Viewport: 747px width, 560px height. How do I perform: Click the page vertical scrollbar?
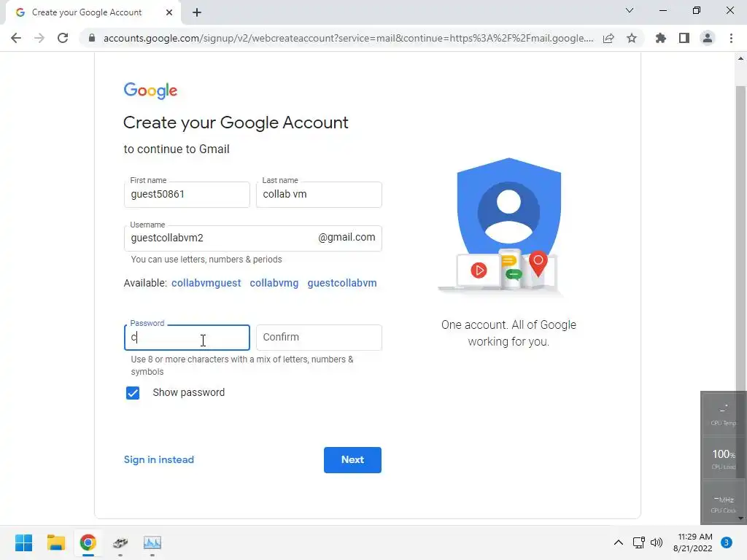[740, 238]
